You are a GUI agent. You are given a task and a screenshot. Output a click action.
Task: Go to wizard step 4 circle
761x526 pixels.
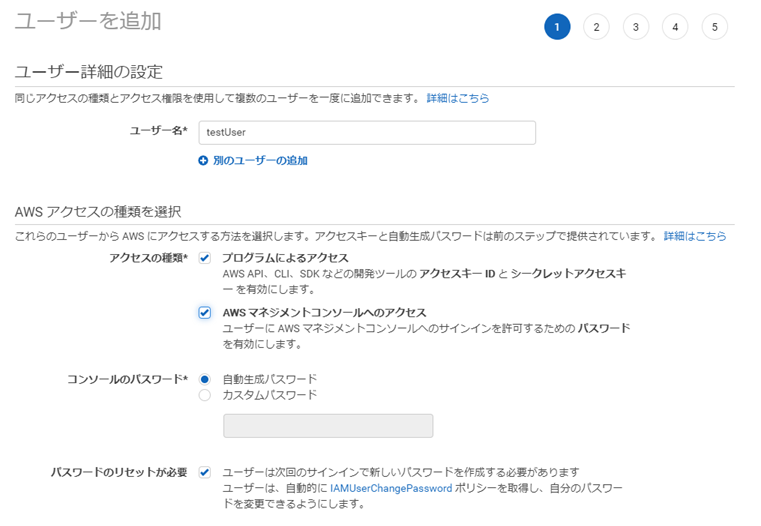(675, 27)
